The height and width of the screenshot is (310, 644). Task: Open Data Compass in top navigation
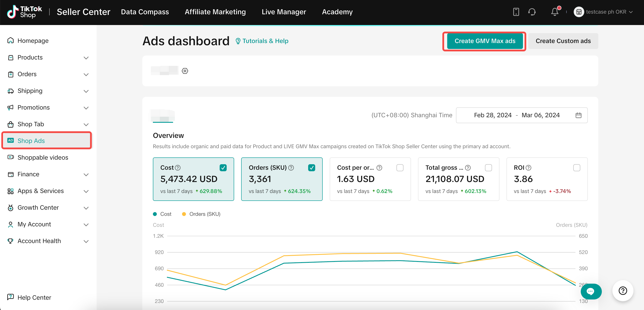coord(145,12)
